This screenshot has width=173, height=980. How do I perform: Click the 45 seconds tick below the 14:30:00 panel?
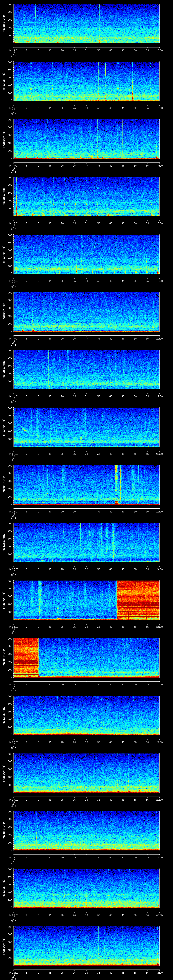123,972
